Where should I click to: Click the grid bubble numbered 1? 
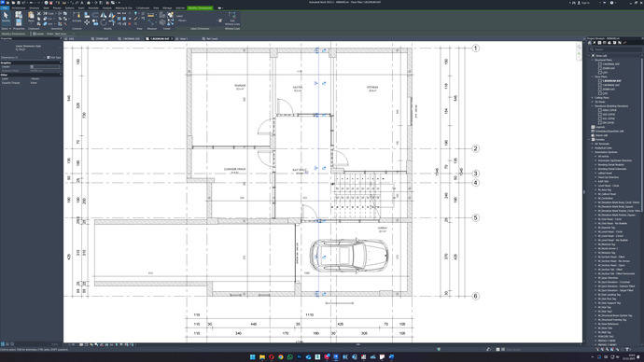point(476,48)
